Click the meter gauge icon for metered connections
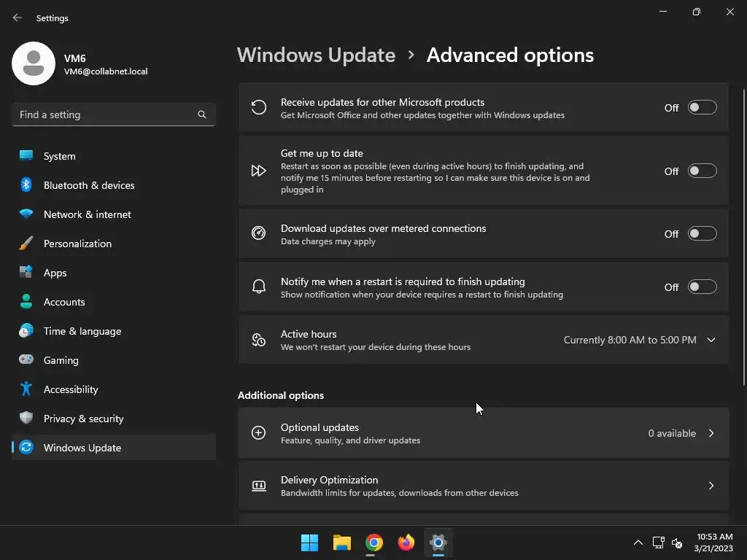The width and height of the screenshot is (747, 560). pyautogui.click(x=259, y=233)
